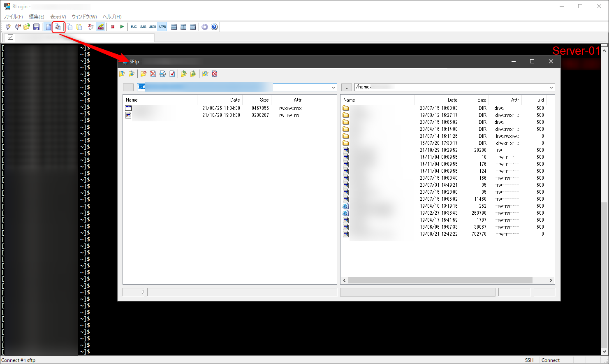This screenshot has width=609, height=364.
Task: Open the ファイル(F) menu
Action: (x=13, y=16)
